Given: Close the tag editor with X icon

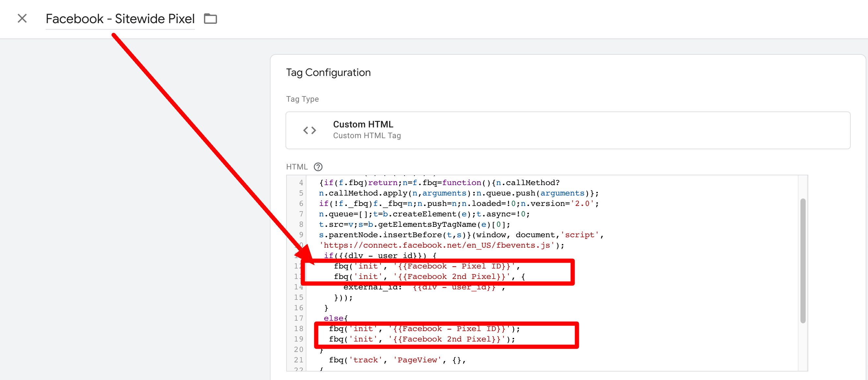Looking at the screenshot, I should pyautogui.click(x=22, y=19).
